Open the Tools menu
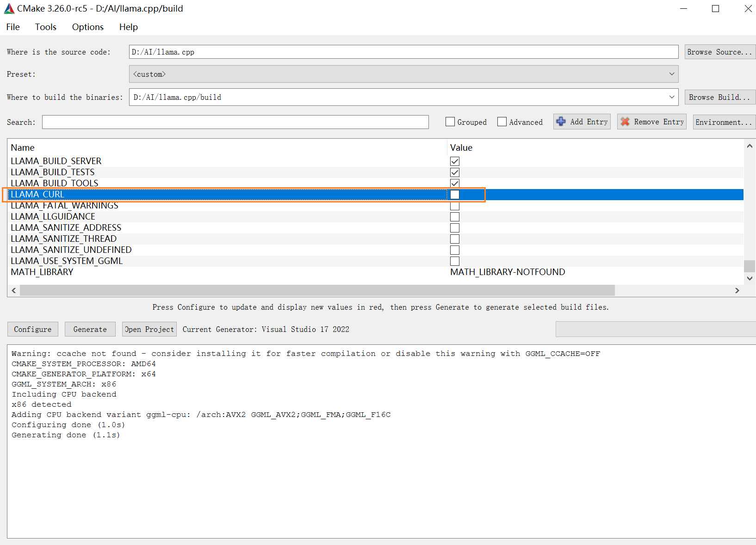 (x=46, y=27)
